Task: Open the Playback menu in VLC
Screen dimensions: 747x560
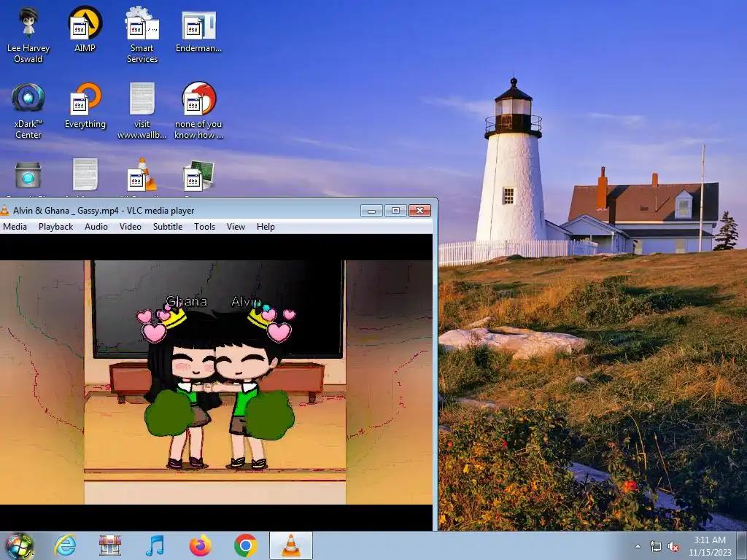Action: tap(55, 227)
